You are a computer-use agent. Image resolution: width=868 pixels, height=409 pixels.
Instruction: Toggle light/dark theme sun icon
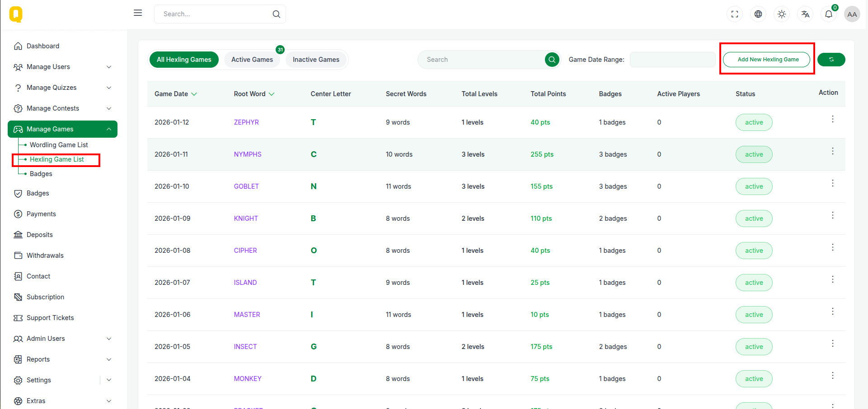pos(782,14)
